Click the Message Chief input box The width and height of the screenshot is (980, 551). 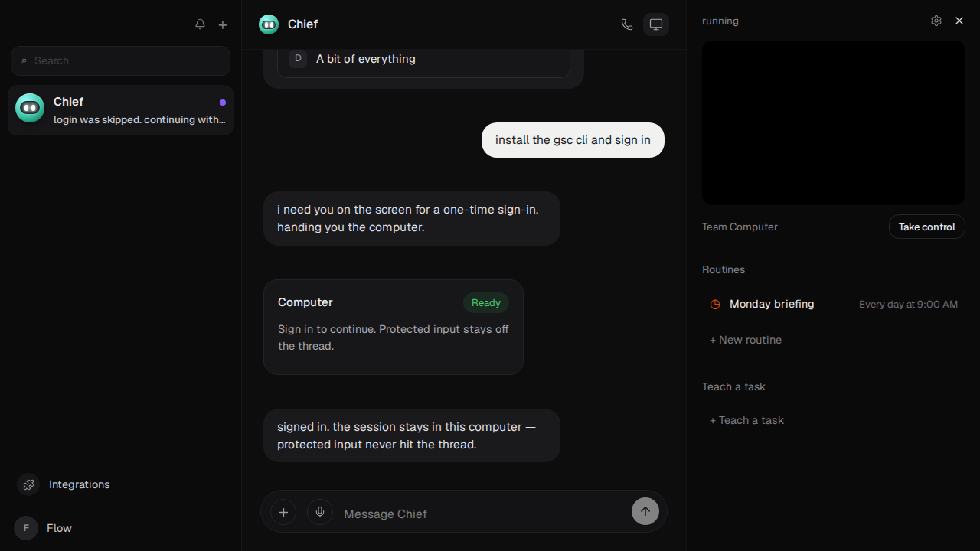pyautogui.click(x=482, y=514)
